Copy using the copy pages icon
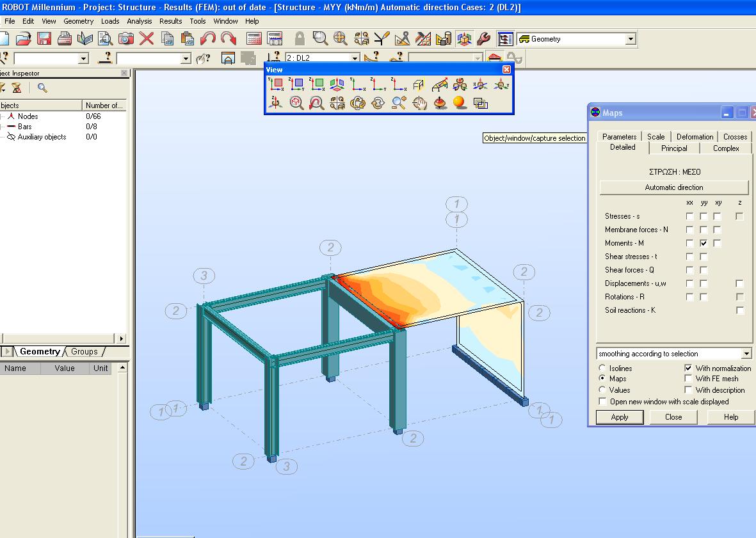The height and width of the screenshot is (538, 756). click(x=167, y=38)
